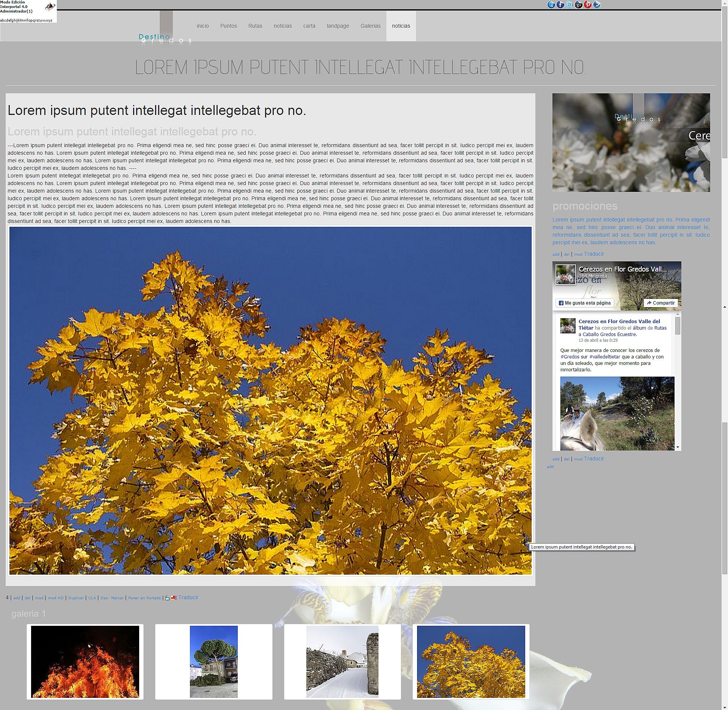Open Cerezos en Flor Gredos page title
Viewport: 728px width, 710px height.
tap(623, 269)
